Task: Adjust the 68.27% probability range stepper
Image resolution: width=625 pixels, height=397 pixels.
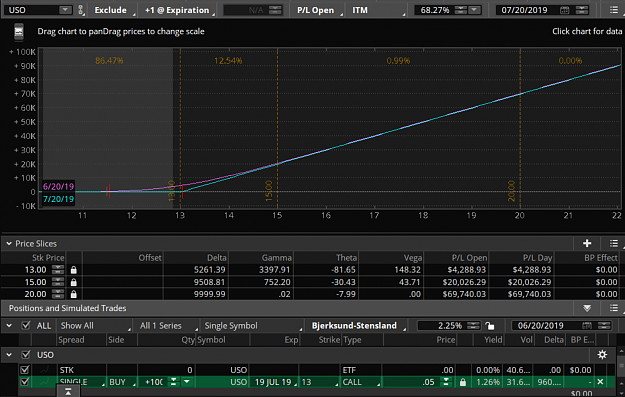Action: pyautogui.click(x=461, y=10)
